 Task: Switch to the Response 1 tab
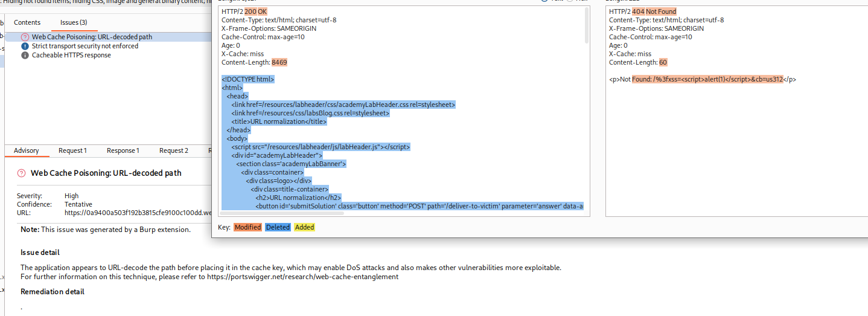pyautogui.click(x=123, y=150)
